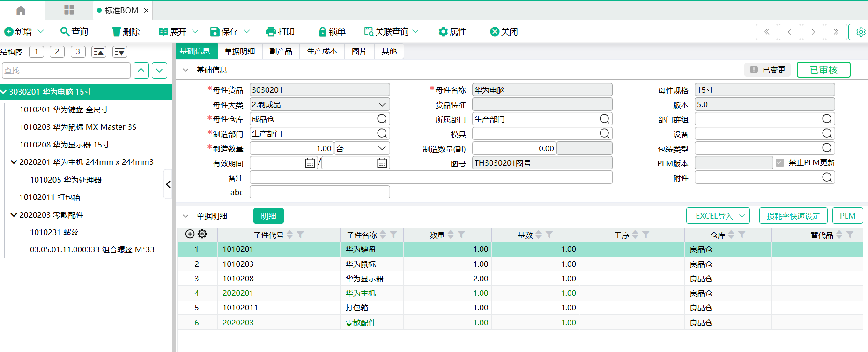Click the 备注 input field
The height and width of the screenshot is (352, 868).
(430, 177)
